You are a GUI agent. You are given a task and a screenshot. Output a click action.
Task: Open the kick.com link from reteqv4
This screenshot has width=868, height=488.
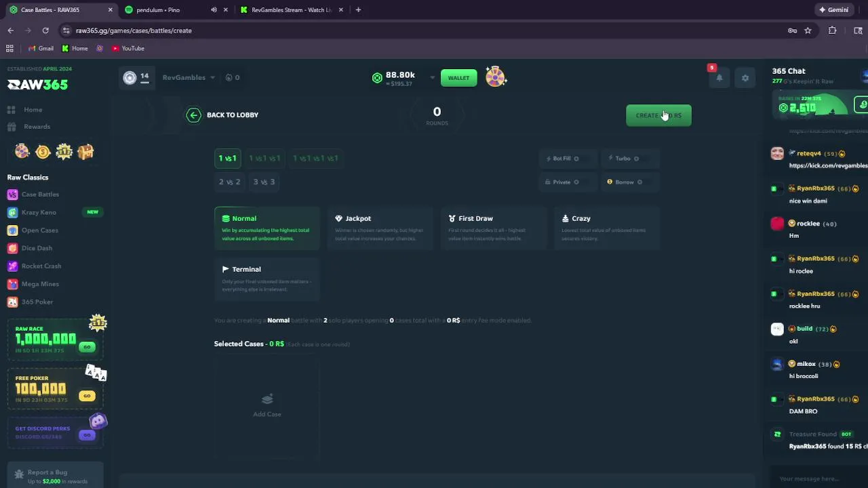pyautogui.click(x=828, y=165)
